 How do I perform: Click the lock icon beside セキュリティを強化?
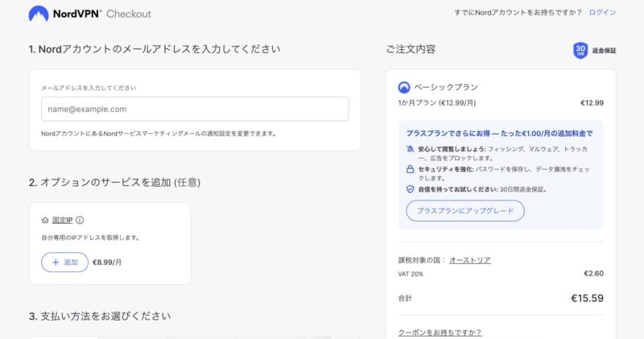point(410,169)
